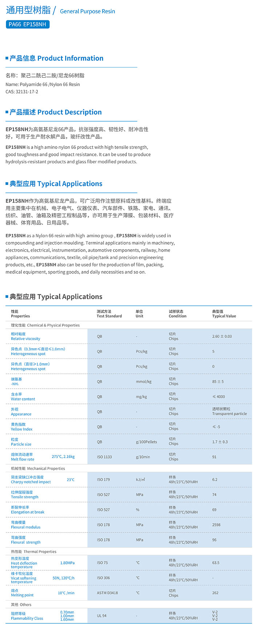The width and height of the screenshot is (258, 644).
Task: Click the PA66 EP158NH blue badge
Action: pos(28,24)
